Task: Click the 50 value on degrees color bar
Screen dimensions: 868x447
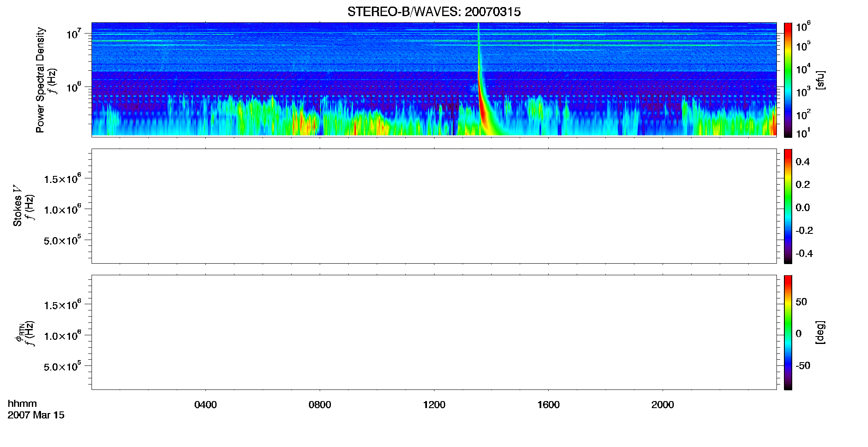Action: [801, 302]
